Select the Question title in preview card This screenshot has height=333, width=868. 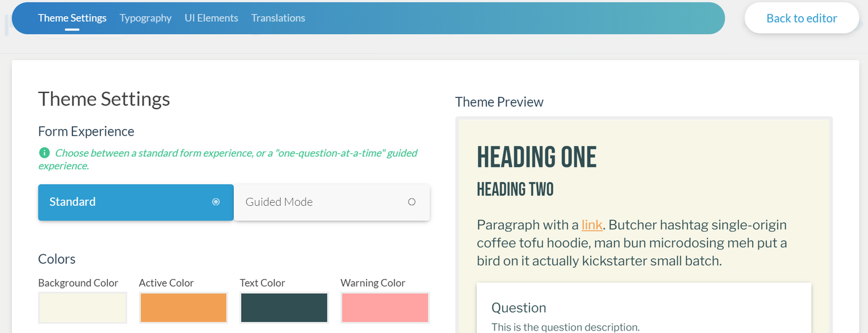click(x=518, y=308)
